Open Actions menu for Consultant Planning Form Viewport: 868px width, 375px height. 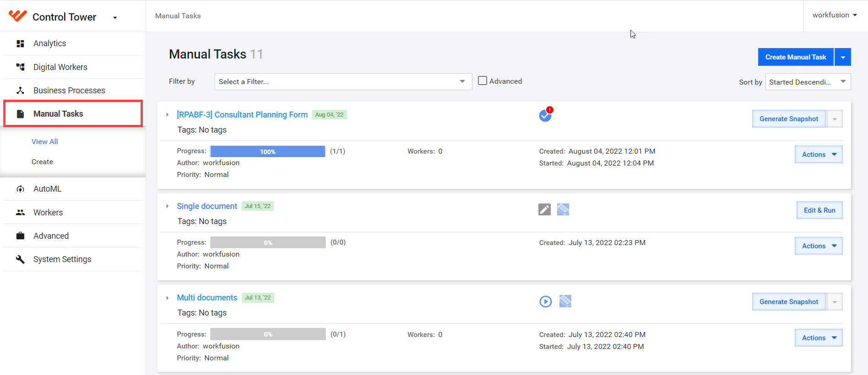pyautogui.click(x=819, y=155)
